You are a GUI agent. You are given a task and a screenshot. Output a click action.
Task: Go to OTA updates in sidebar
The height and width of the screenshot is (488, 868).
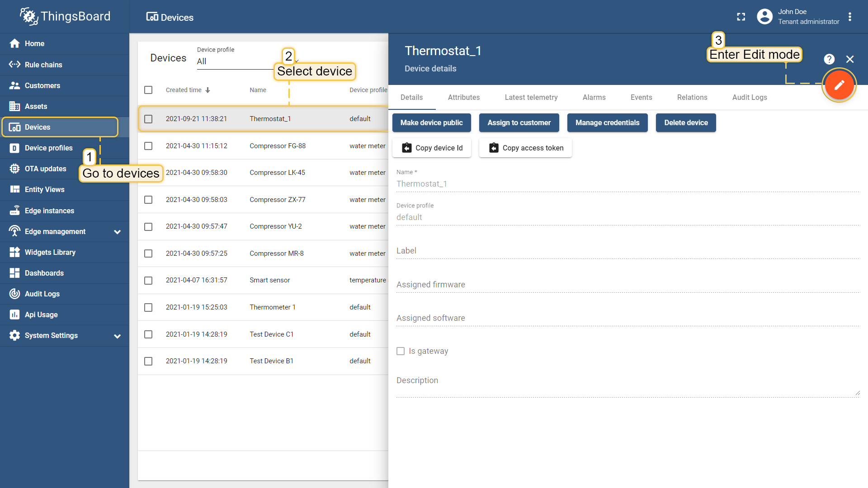pos(45,169)
